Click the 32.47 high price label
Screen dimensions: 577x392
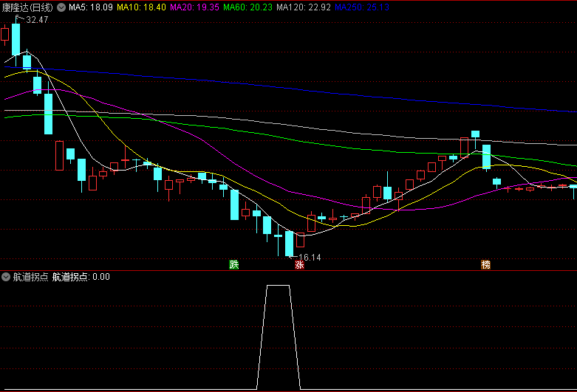pos(37,20)
